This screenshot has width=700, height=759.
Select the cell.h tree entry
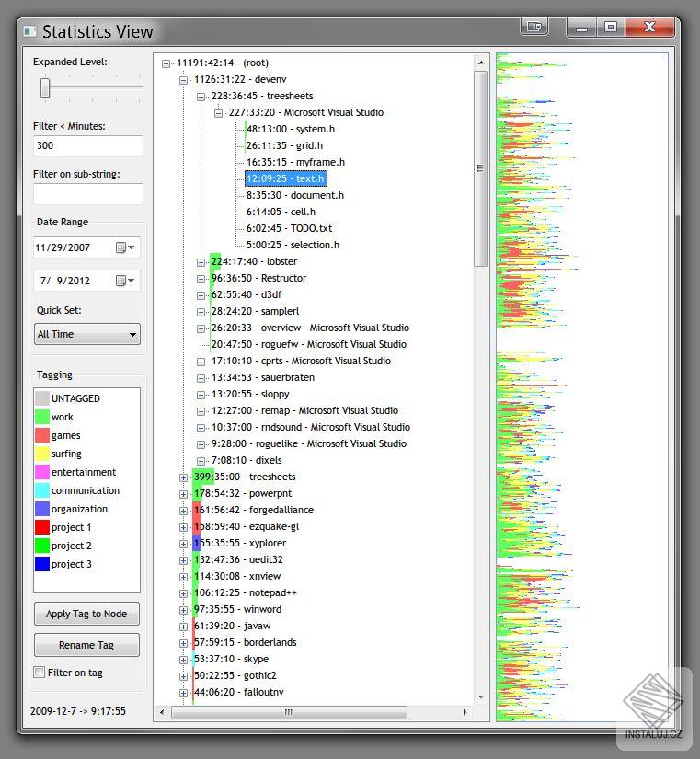[281, 212]
